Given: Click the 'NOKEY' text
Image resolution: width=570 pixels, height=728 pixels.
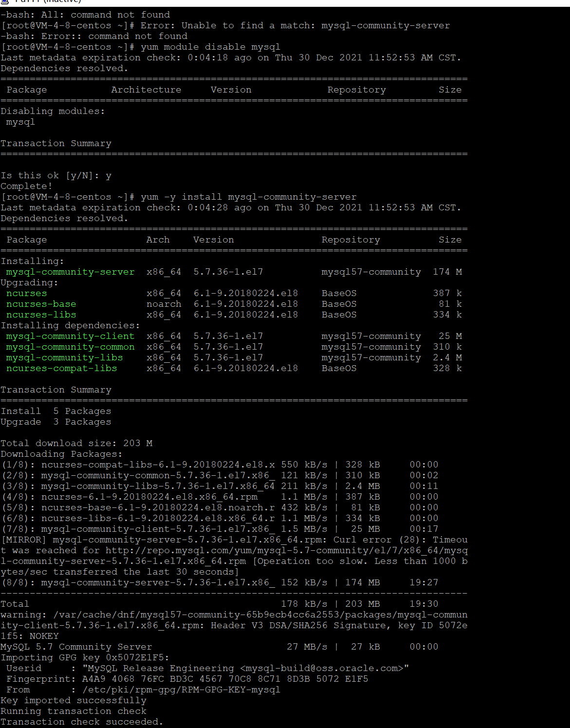Looking at the screenshot, I should pos(44,636).
